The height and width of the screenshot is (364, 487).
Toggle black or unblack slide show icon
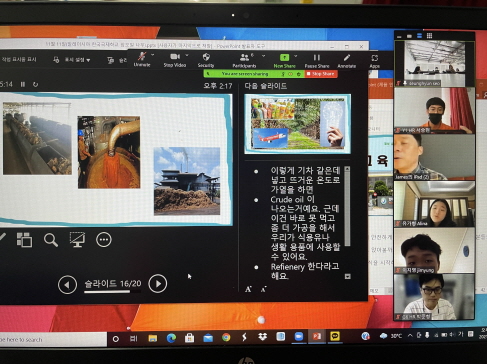click(x=77, y=240)
